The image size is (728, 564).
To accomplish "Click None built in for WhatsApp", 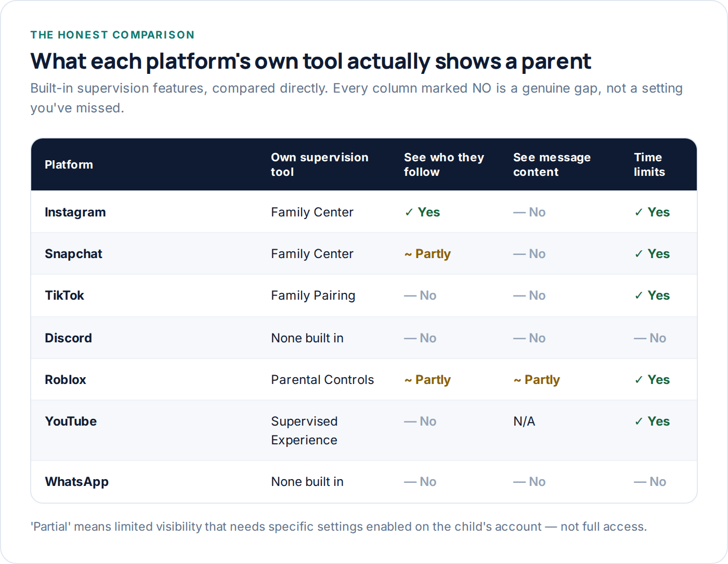I will (307, 482).
